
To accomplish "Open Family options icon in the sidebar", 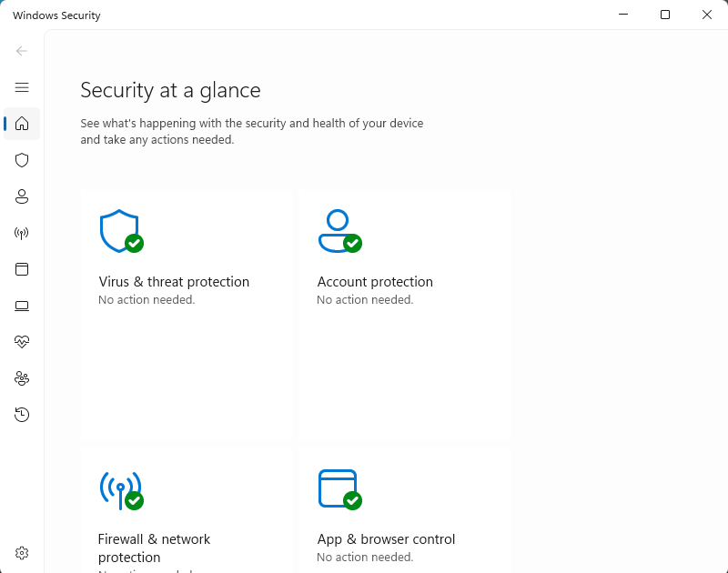I will click(22, 378).
